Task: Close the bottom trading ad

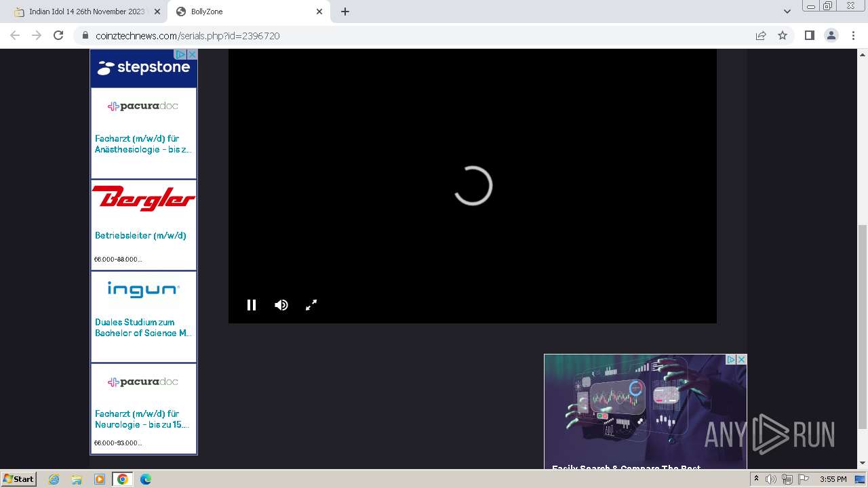Action: 741,359
